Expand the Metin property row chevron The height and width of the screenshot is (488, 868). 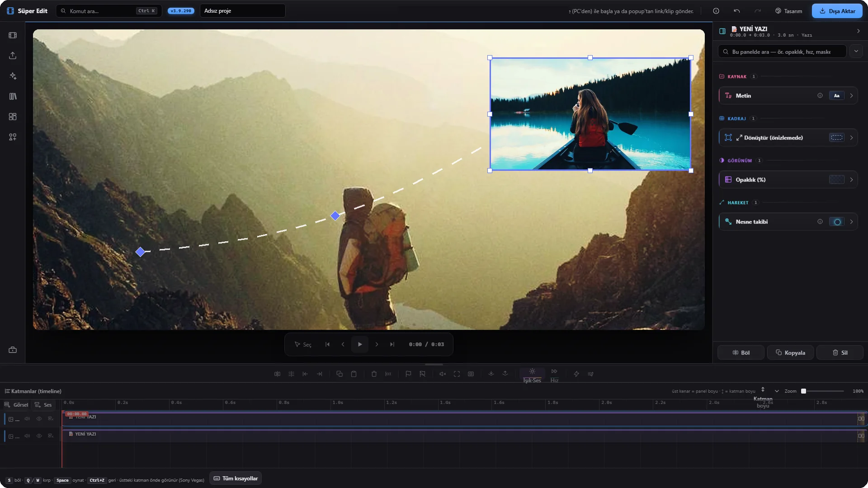point(851,96)
